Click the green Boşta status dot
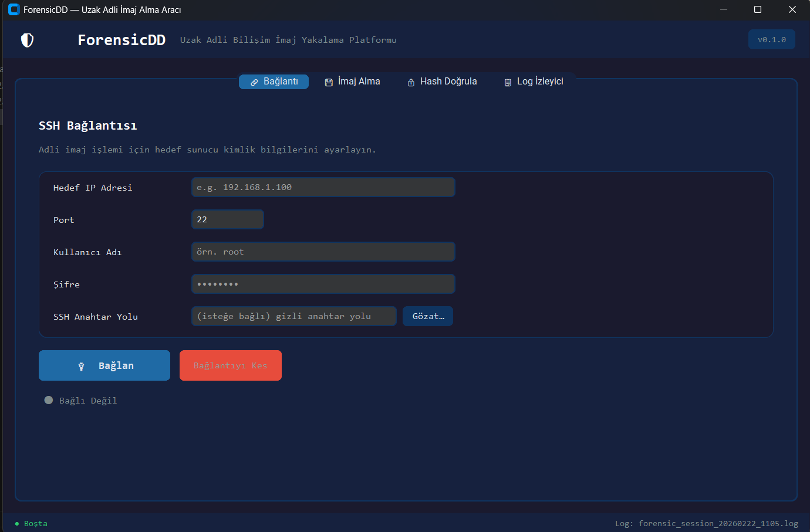This screenshot has width=810, height=532. [17, 524]
